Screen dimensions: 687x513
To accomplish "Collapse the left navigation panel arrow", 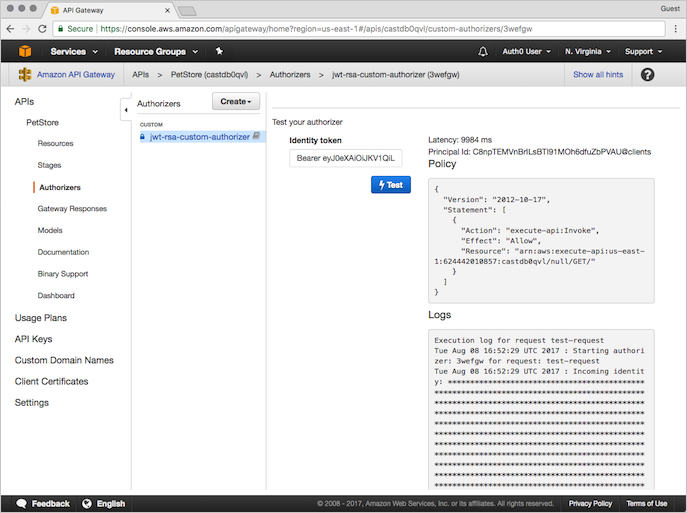I will (126, 110).
